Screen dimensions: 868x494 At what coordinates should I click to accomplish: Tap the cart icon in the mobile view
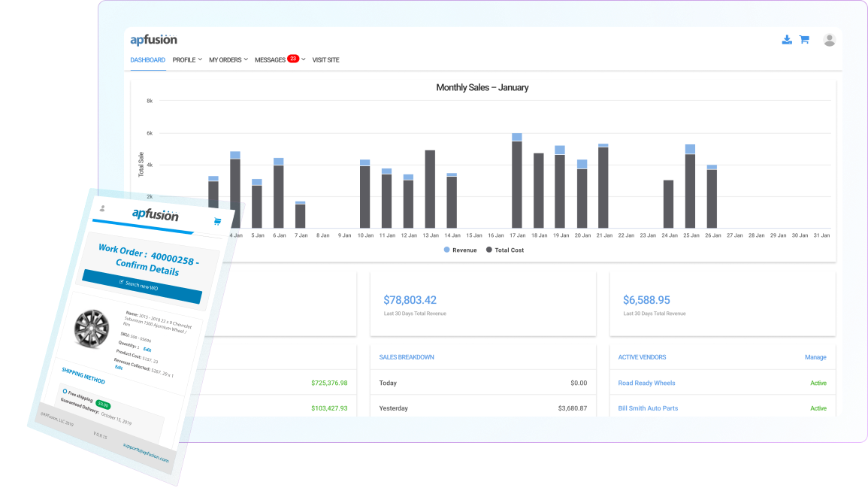pos(217,221)
